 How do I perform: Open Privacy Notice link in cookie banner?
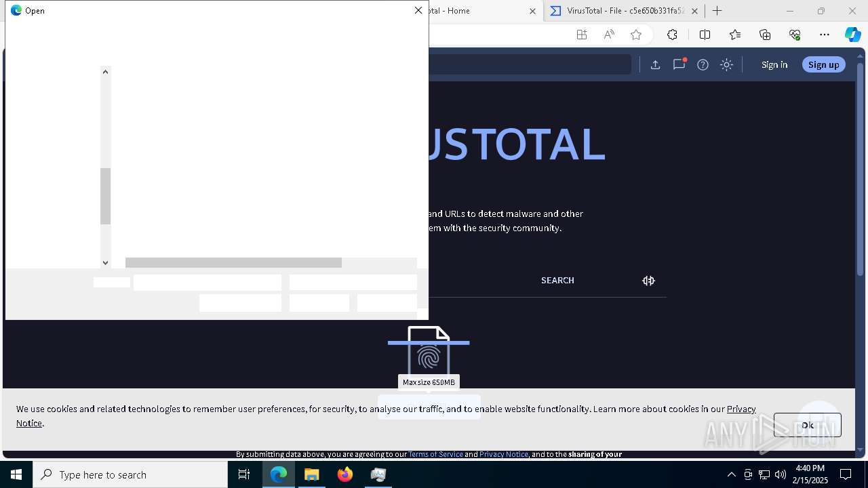[x=741, y=409]
